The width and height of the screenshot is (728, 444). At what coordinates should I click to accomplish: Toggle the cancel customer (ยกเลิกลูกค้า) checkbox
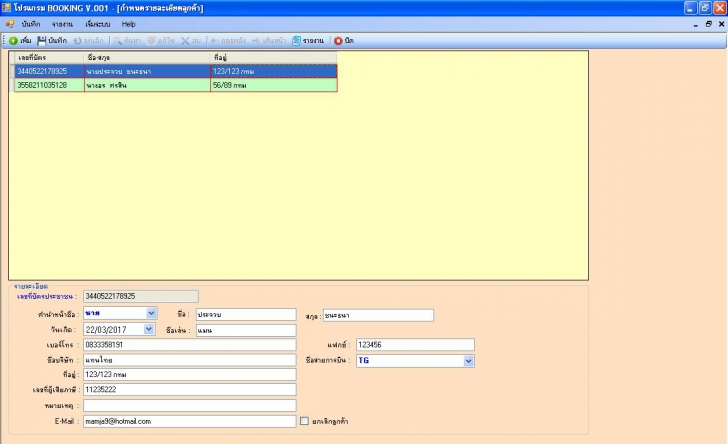pos(304,421)
